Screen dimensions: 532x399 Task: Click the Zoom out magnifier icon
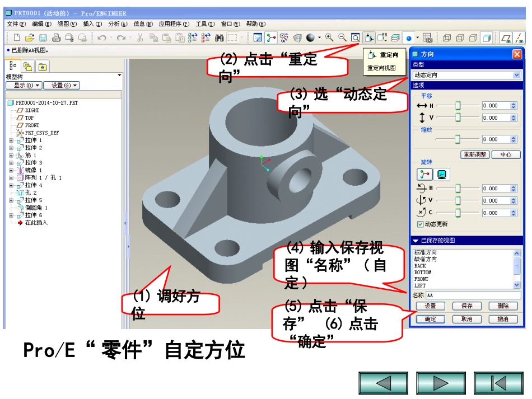coord(342,37)
